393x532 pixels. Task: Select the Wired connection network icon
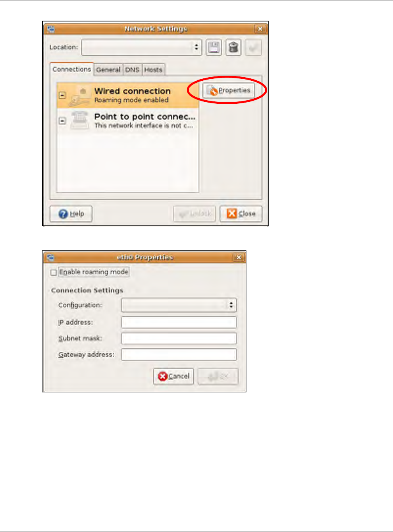[80, 95]
